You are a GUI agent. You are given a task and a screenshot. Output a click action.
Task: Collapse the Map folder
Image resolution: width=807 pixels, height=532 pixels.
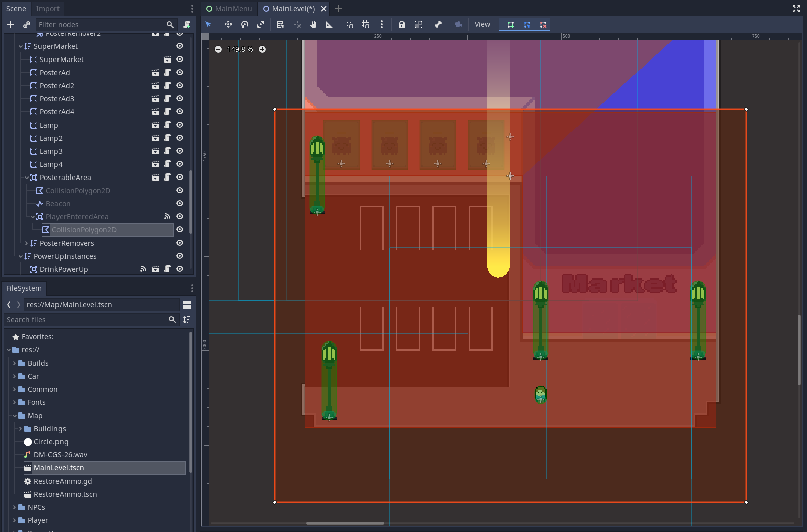(14, 416)
